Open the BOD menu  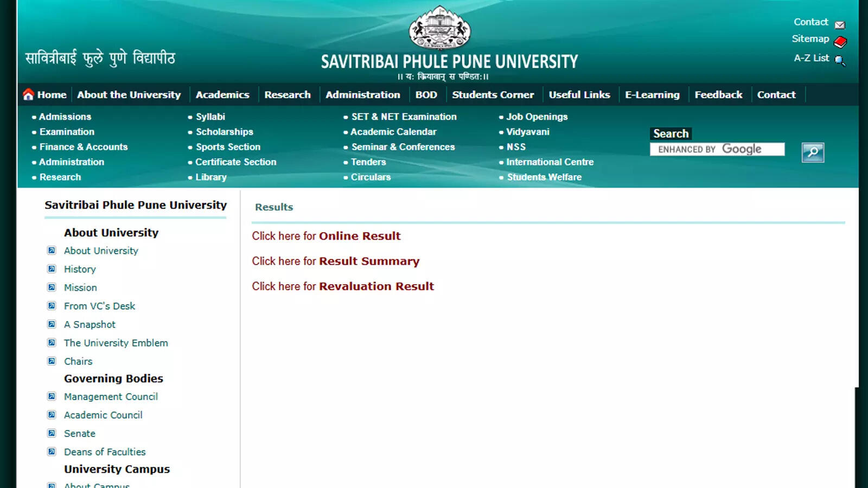pyautogui.click(x=426, y=94)
